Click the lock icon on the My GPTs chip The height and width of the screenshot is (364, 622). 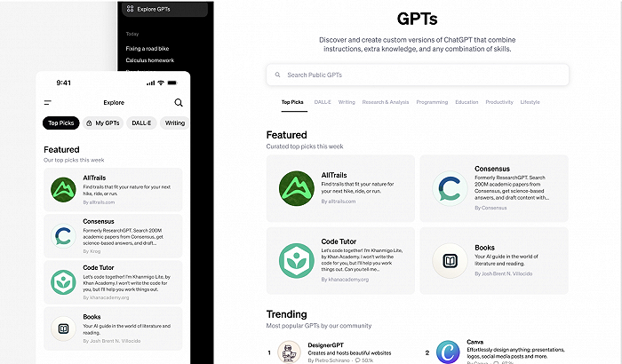[89, 123]
